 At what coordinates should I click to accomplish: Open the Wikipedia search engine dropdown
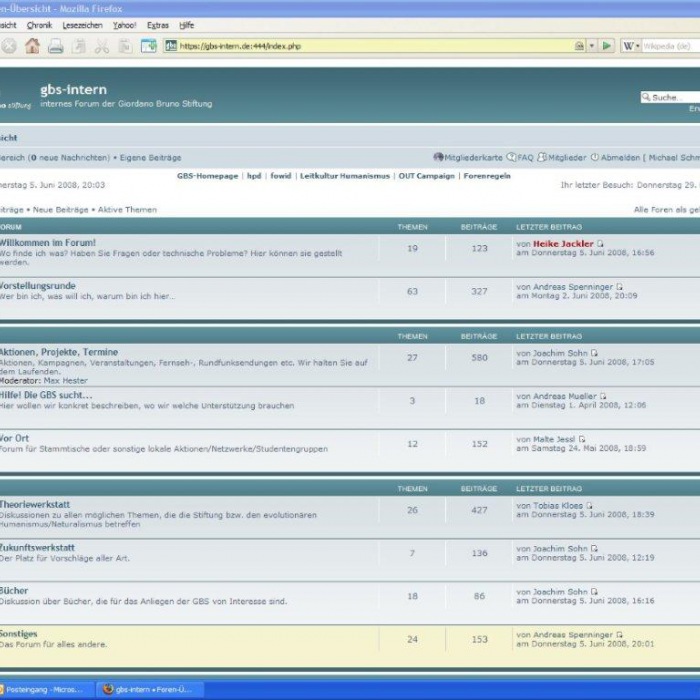(x=631, y=46)
